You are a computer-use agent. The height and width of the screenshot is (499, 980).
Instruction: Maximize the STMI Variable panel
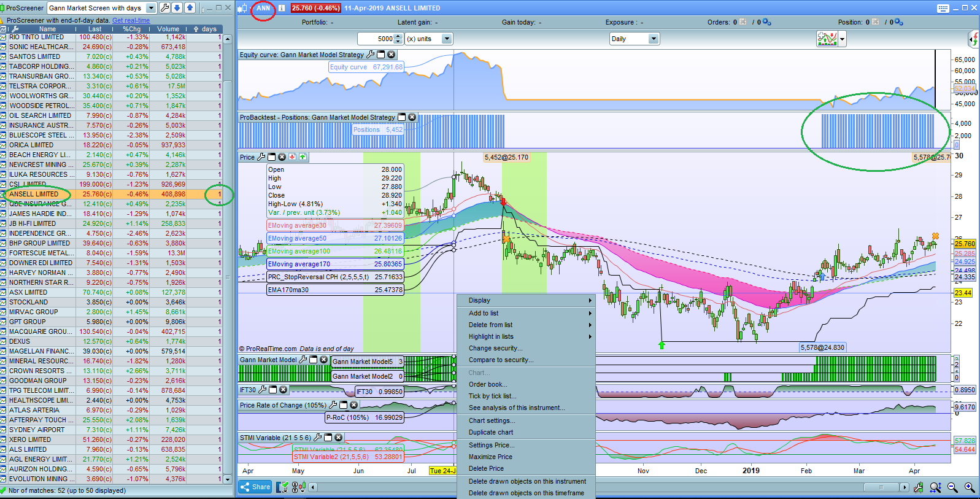[328, 438]
